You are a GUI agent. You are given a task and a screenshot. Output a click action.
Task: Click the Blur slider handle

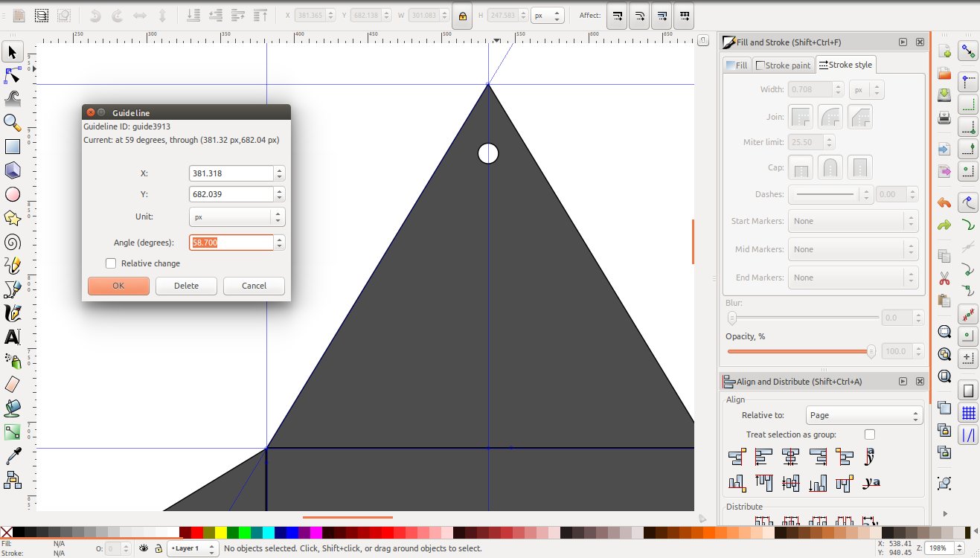point(732,318)
